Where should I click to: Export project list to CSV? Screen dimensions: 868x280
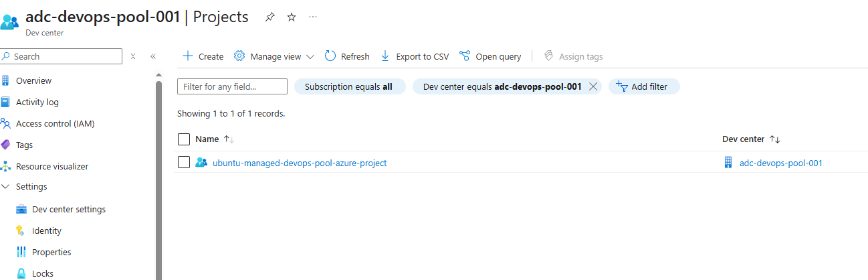tap(415, 56)
